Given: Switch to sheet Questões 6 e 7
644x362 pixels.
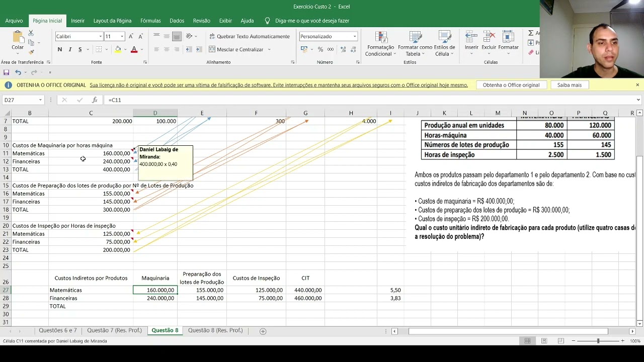Looking at the screenshot, I should pos(58,330).
